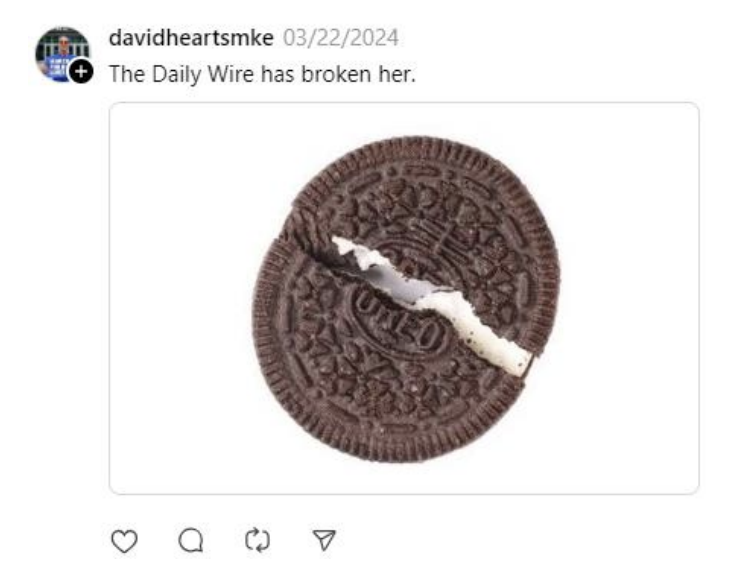Select the caption "The Daily Wire has broken her."
This screenshot has width=750, height=576.
pyautogui.click(x=263, y=74)
